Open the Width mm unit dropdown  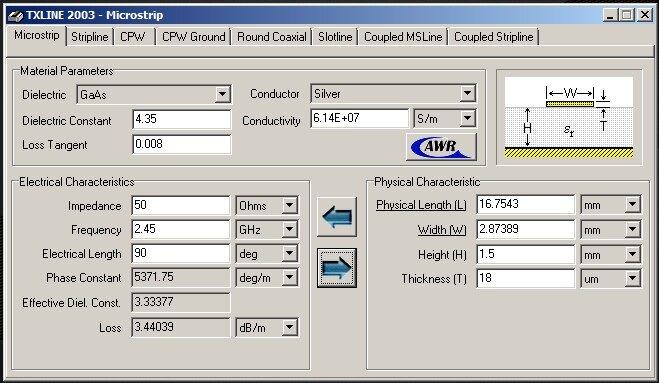click(x=632, y=230)
